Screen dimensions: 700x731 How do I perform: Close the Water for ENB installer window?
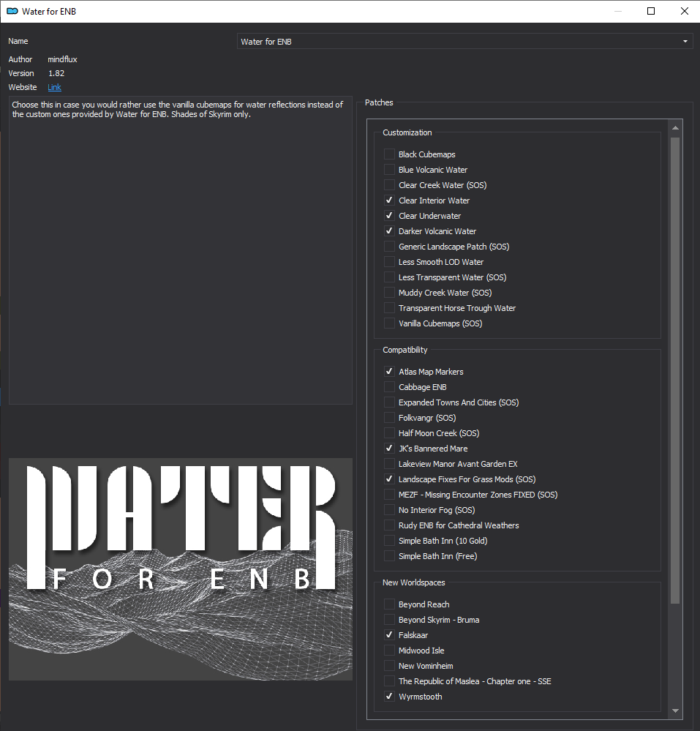pyautogui.click(x=684, y=11)
